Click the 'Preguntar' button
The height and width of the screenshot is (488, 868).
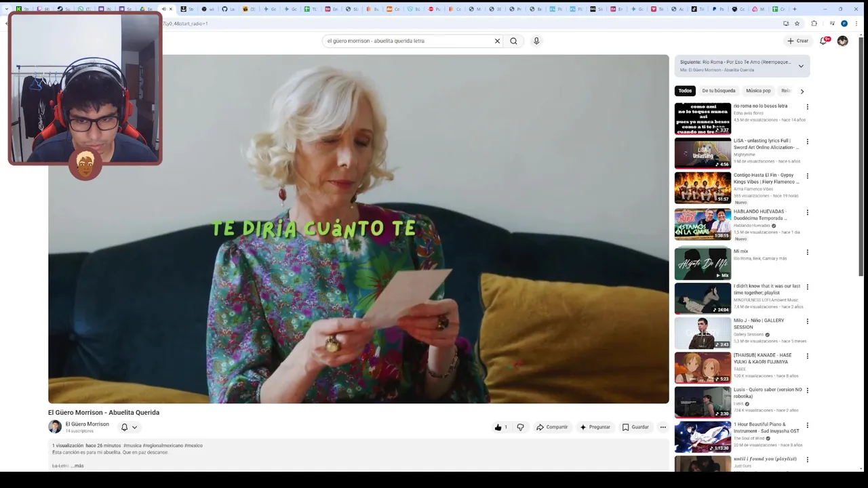[x=595, y=427]
